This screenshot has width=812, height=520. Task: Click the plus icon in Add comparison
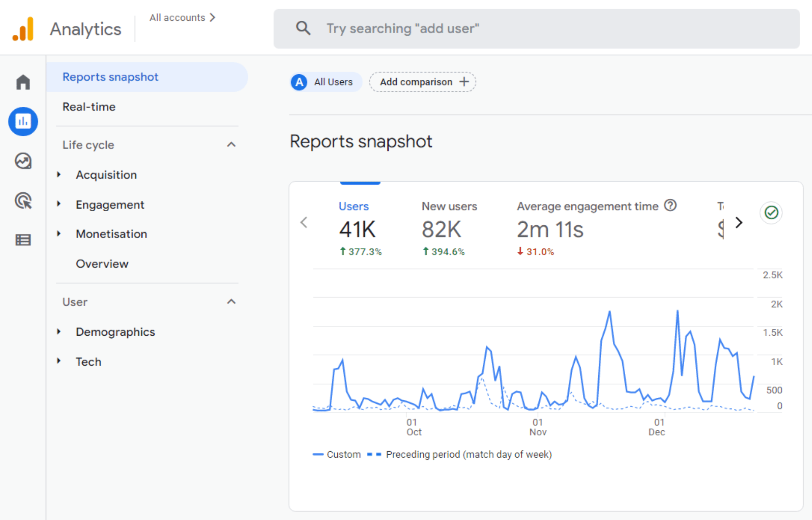click(464, 82)
